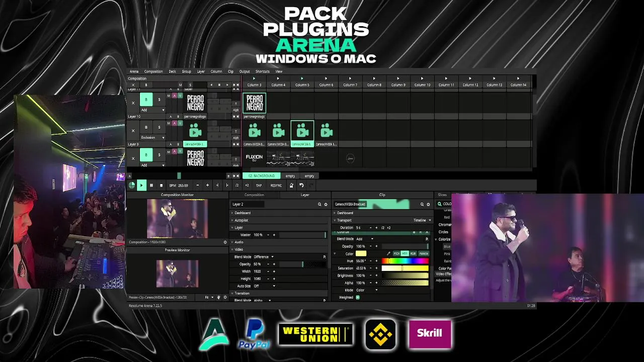Screen dimensions: 644x362
Task: Open Composition Monitor gear settings
Action: tap(225, 242)
